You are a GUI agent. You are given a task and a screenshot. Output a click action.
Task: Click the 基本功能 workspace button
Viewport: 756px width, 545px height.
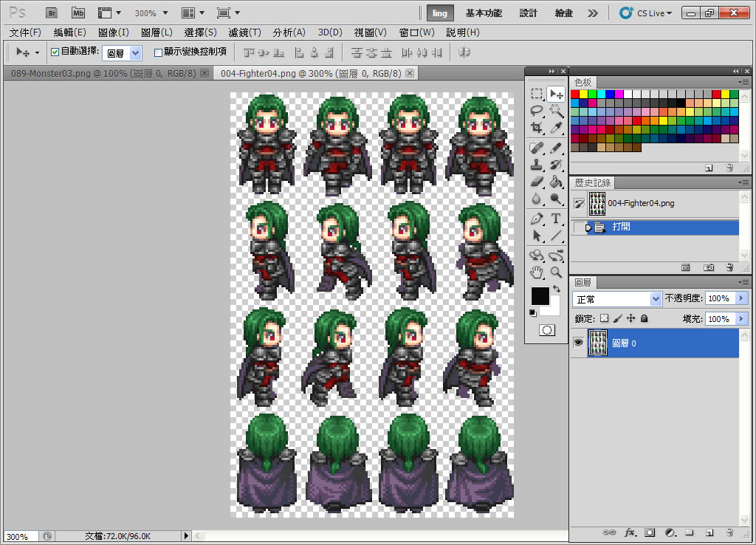pos(484,13)
